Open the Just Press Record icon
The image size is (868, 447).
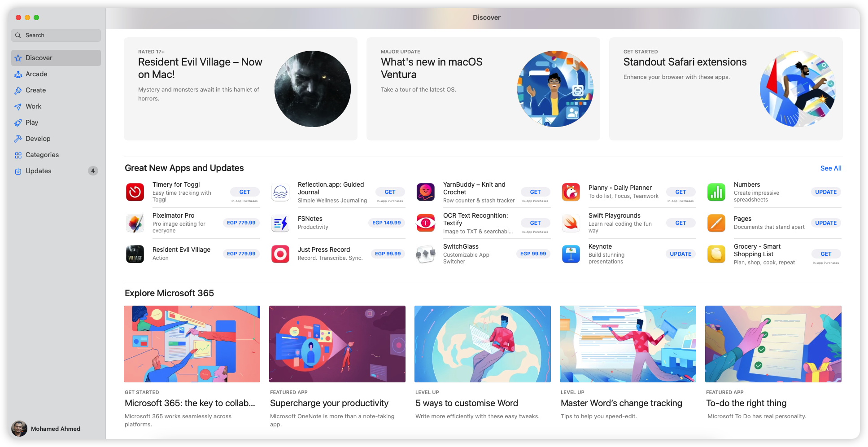[x=280, y=254]
